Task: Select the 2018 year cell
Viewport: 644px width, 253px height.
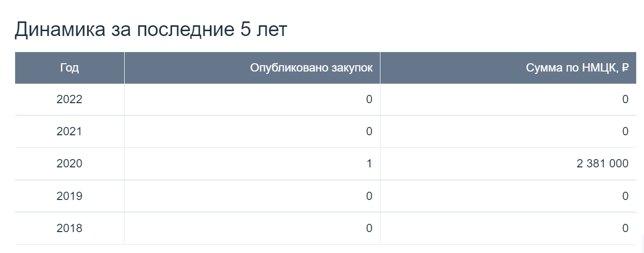Action: (70, 228)
